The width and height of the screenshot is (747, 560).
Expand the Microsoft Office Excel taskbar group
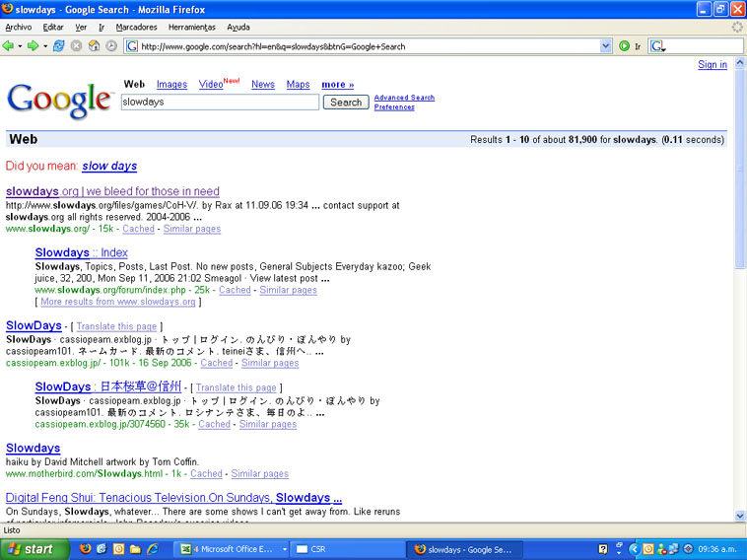tap(285, 549)
